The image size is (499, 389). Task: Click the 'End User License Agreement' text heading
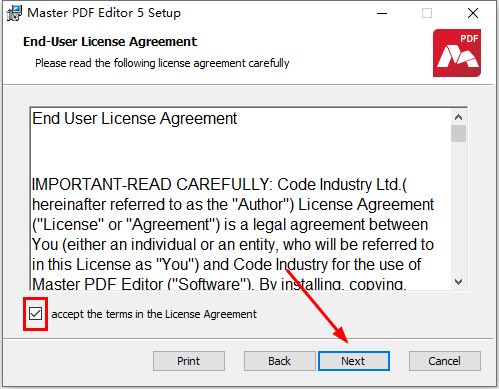(x=134, y=119)
